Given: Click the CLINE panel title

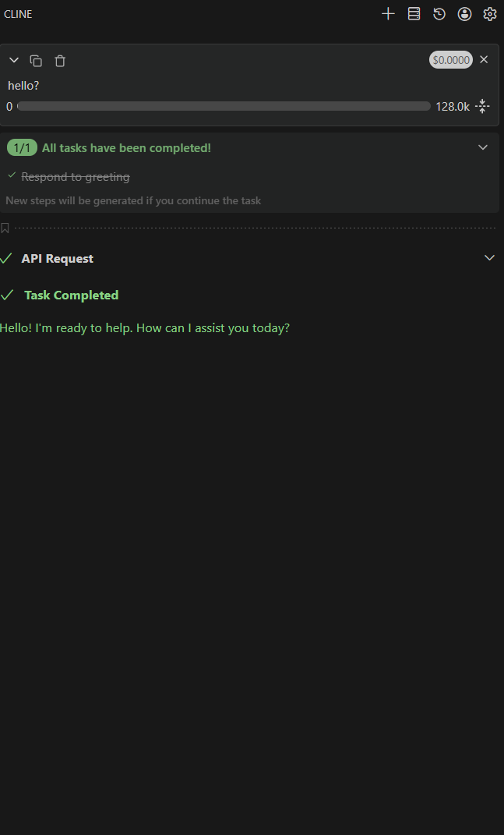Looking at the screenshot, I should pyautogui.click(x=18, y=14).
